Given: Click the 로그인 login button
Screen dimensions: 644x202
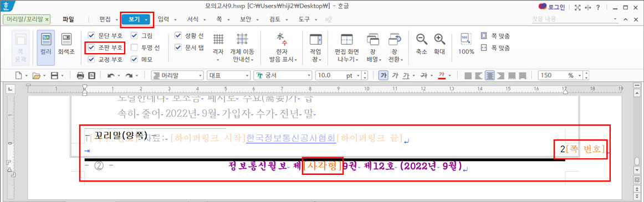Looking at the screenshot, I should point(553,7).
